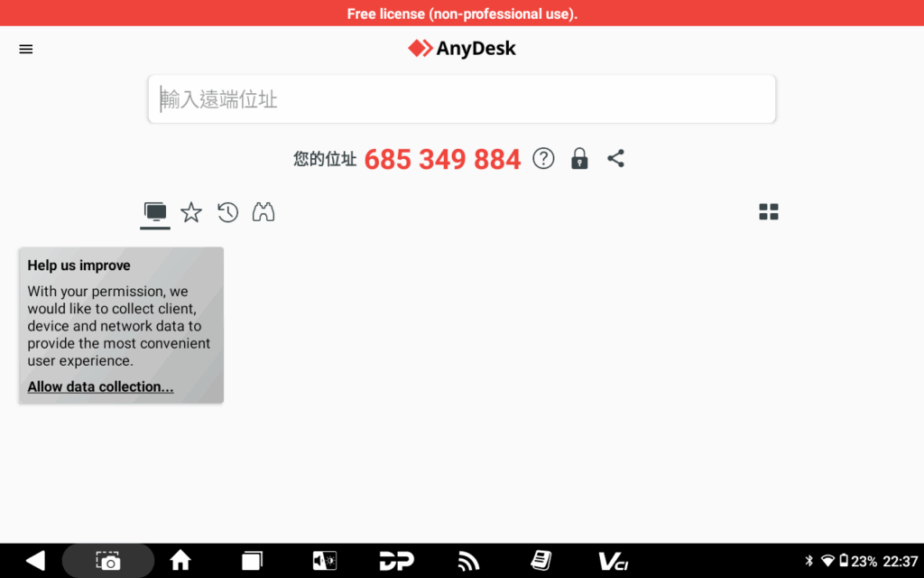924x578 pixels.
Task: Tap the book-shaped data icon in navbar
Action: (541, 560)
